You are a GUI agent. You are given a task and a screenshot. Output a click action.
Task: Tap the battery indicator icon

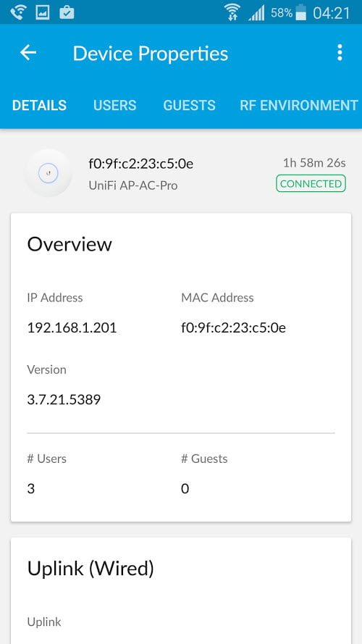301,13
